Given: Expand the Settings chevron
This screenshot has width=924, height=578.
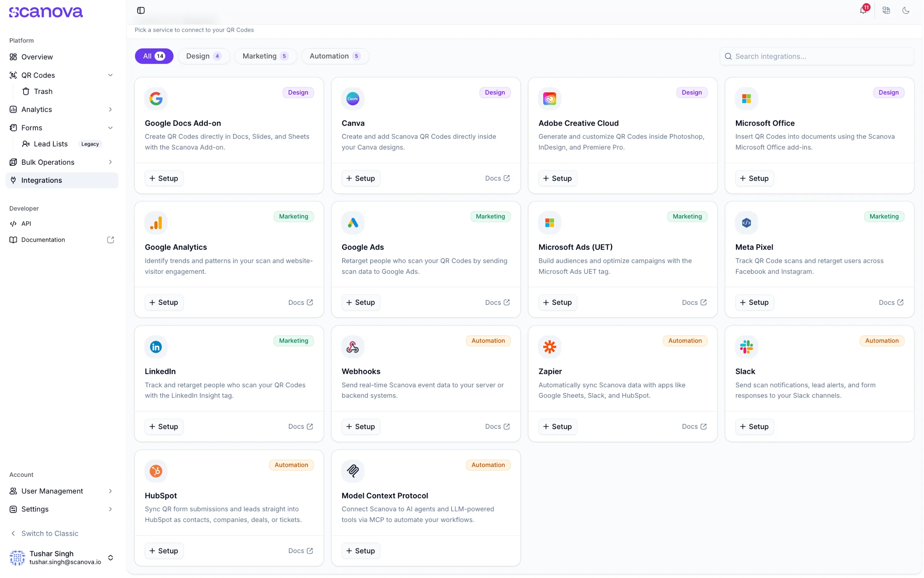Looking at the screenshot, I should 110,509.
